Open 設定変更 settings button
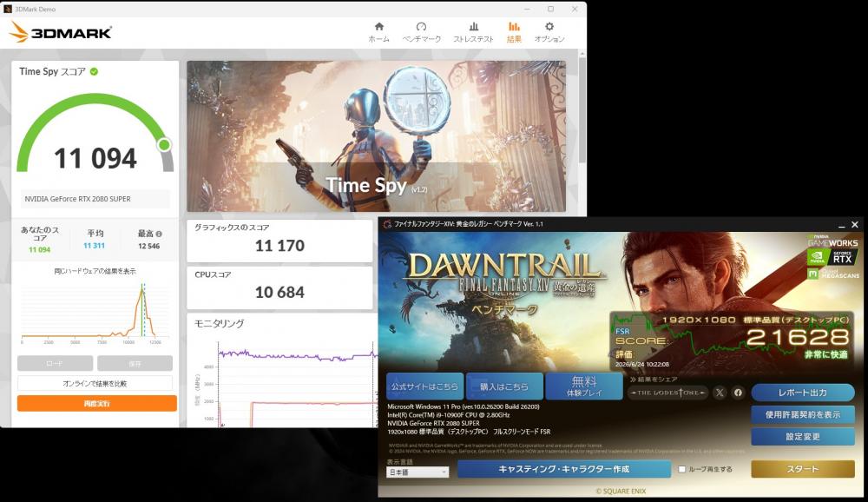This screenshot has height=502, width=868. pyautogui.click(x=803, y=437)
